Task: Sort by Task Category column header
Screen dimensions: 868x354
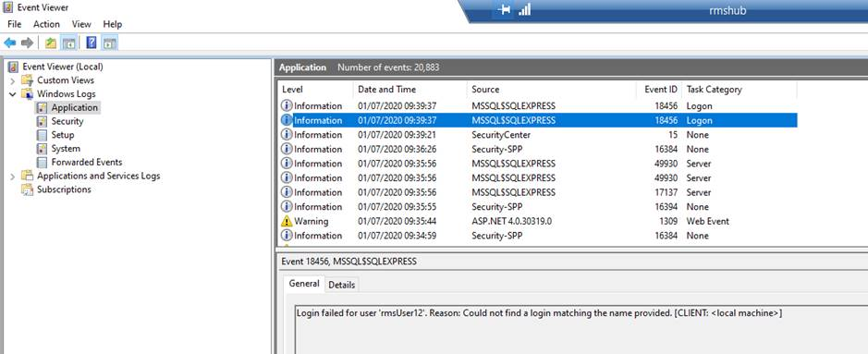Action: (739, 89)
